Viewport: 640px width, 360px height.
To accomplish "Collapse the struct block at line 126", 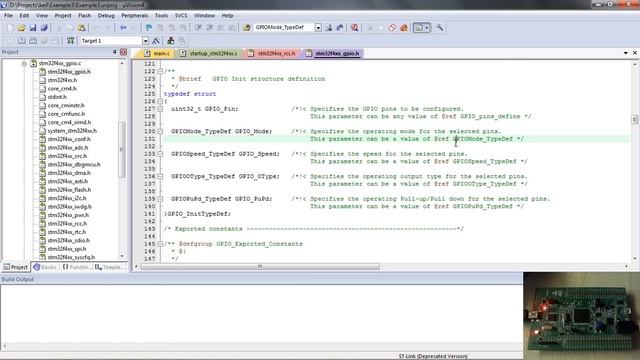I will point(160,101).
